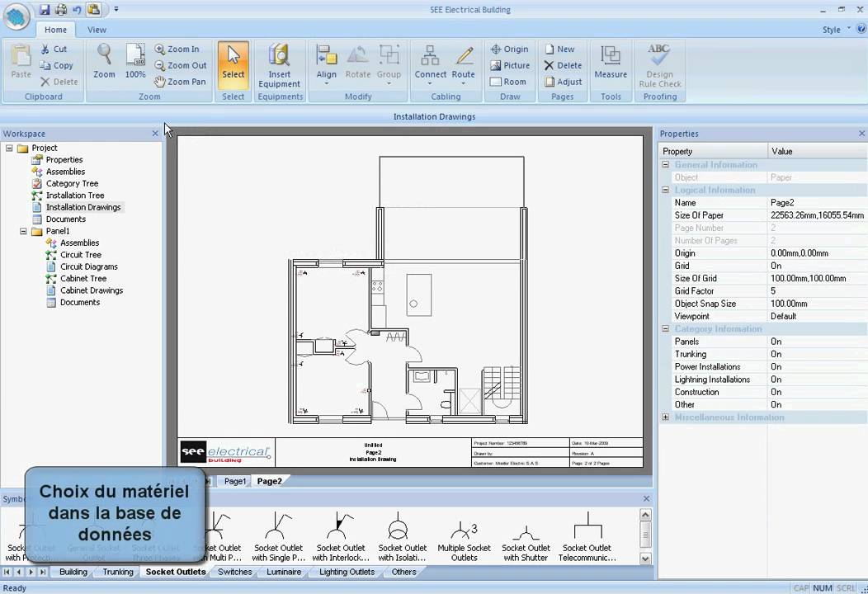Click the Paste icon in Clipboard

point(21,61)
